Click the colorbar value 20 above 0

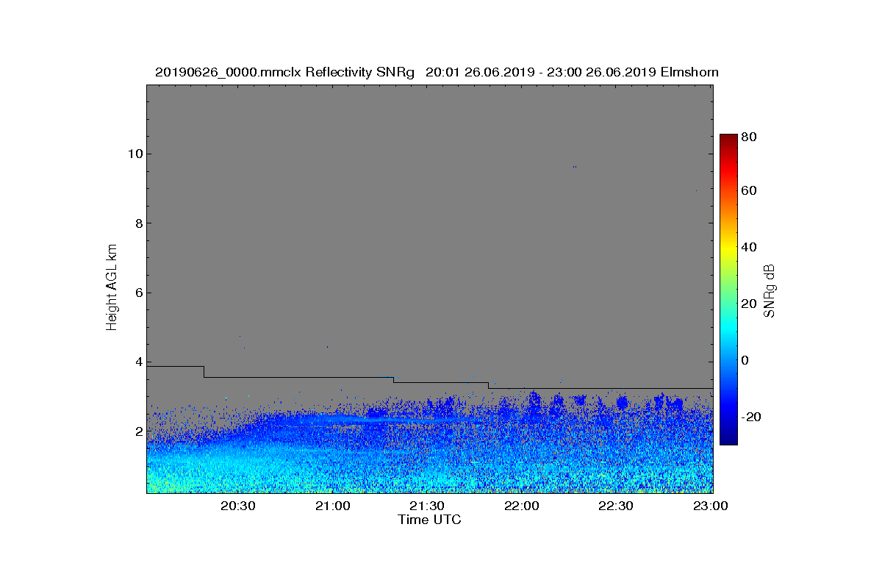click(750, 304)
